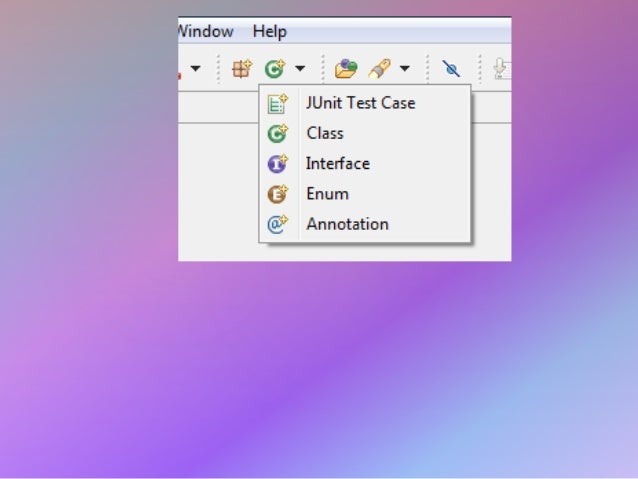Choose Enum in the dropdown menu
The image size is (638, 479).
pyautogui.click(x=365, y=194)
